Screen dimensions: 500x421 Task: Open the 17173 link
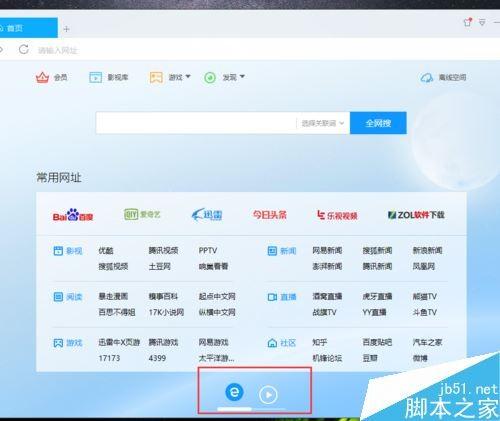[x=109, y=358]
